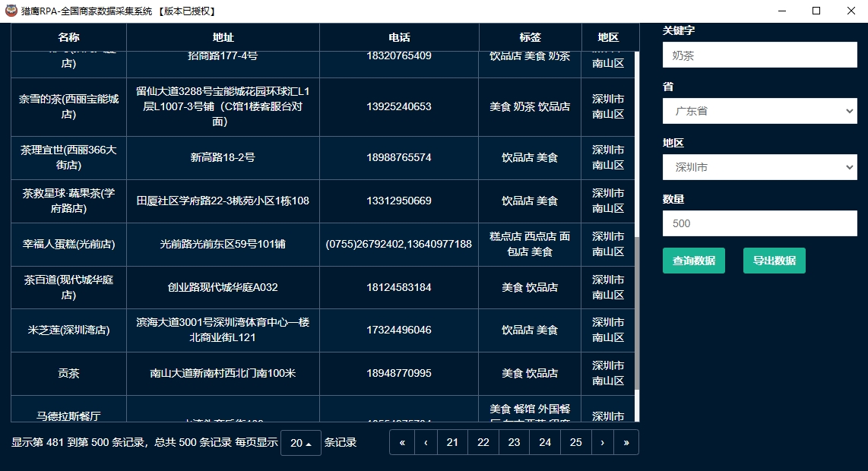Focus the 数量 quantity input field

pos(759,223)
